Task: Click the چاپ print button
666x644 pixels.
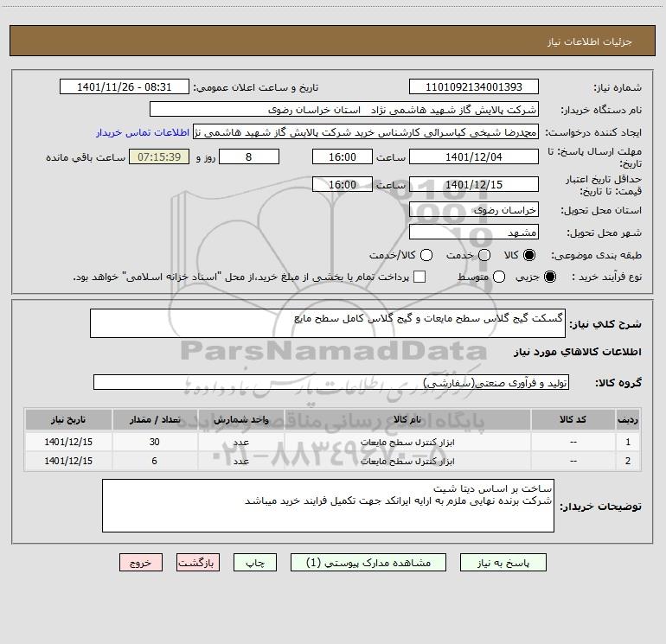Action: (x=255, y=563)
